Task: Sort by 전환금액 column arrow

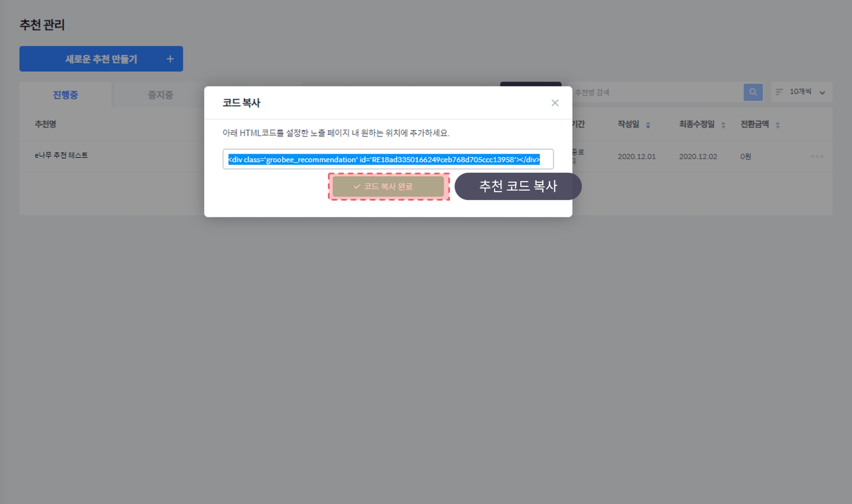Action: tap(778, 125)
